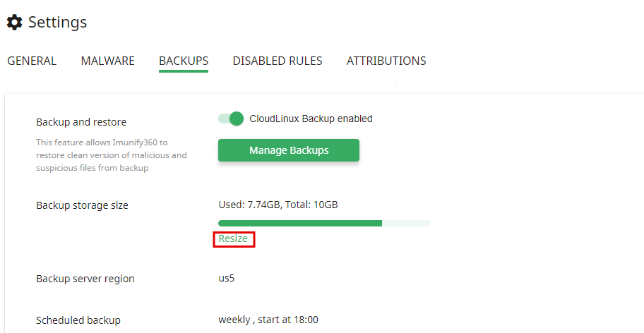Select the us5 server region value
Image resolution: width=644 pixels, height=333 pixels.
coord(226,278)
